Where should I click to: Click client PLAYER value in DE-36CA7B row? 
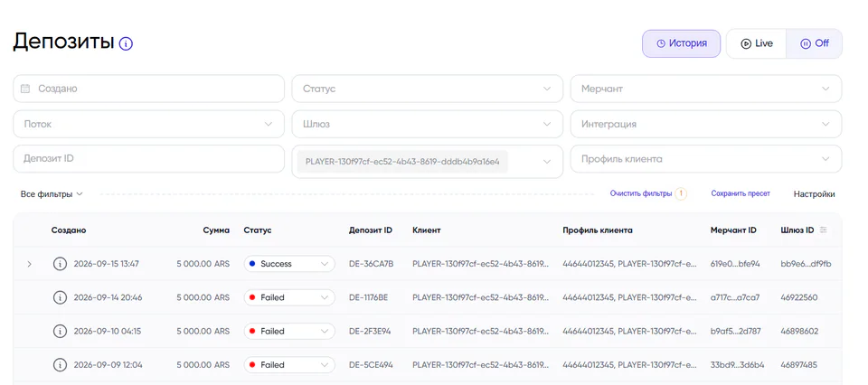point(480,264)
